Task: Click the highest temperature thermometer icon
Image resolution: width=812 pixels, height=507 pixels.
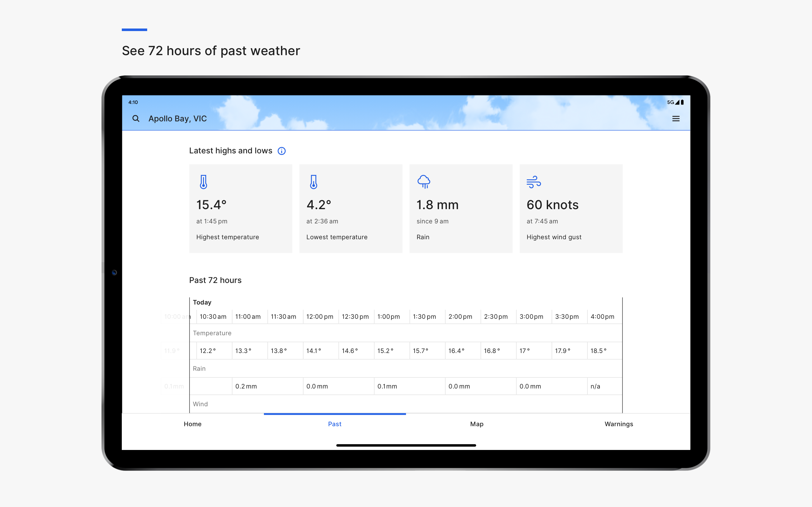Action: (203, 182)
